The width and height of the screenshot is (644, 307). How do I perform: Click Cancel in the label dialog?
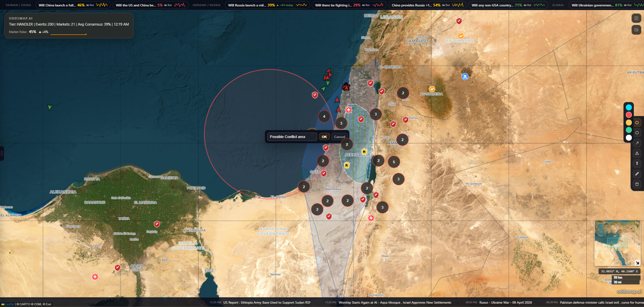pyautogui.click(x=339, y=137)
